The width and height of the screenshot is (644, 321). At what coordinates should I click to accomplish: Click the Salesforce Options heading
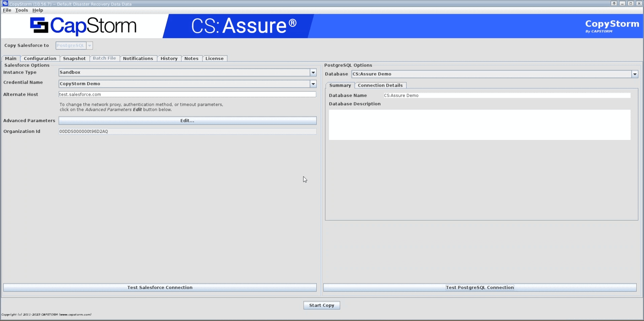tap(27, 65)
